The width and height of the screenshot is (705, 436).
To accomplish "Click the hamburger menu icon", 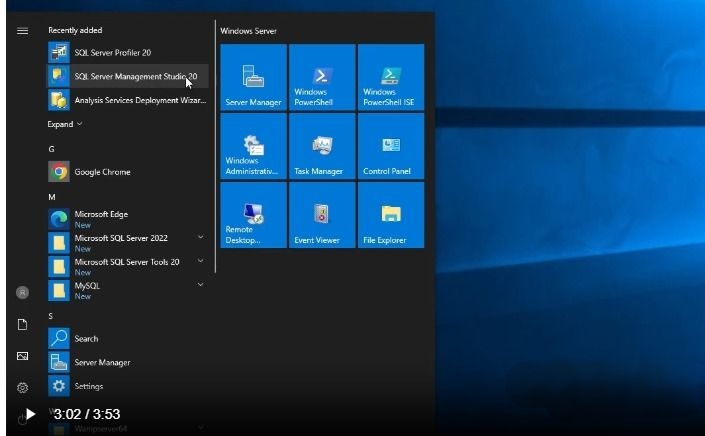I will [22, 31].
